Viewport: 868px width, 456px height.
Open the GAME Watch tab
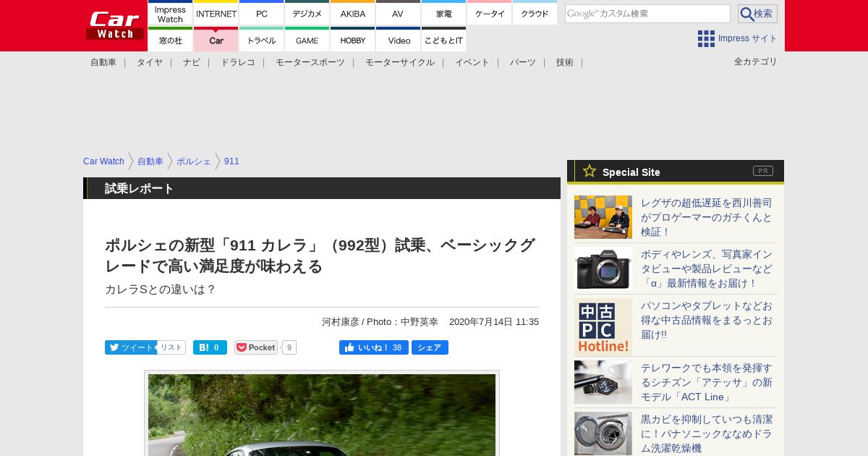point(307,40)
